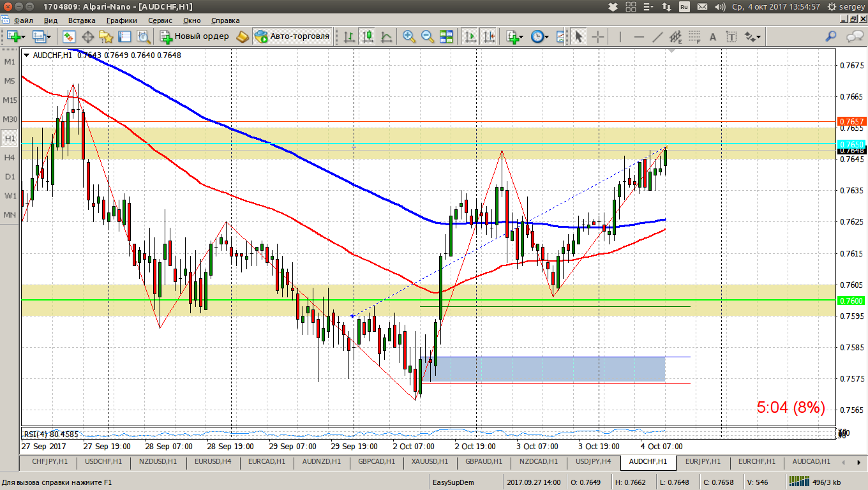Select the equidistant channel tool
The image size is (868, 490).
pyautogui.click(x=676, y=36)
